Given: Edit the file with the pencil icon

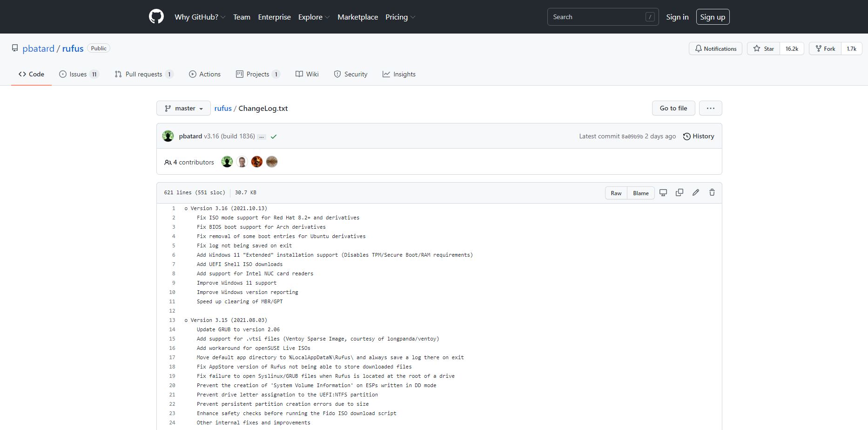Looking at the screenshot, I should (696, 192).
